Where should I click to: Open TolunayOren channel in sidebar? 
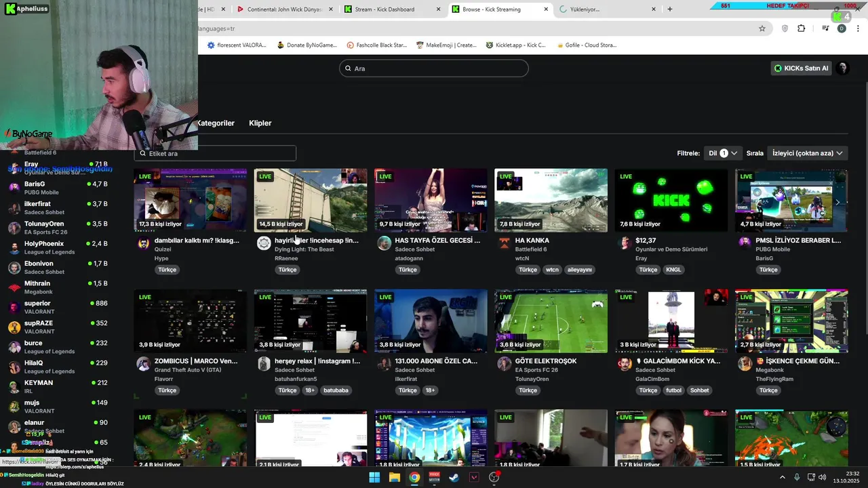58,228
